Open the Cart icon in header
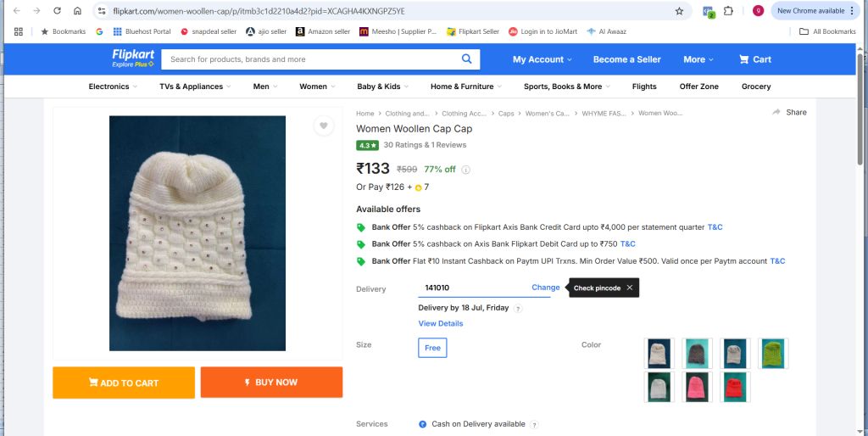 pyautogui.click(x=744, y=59)
